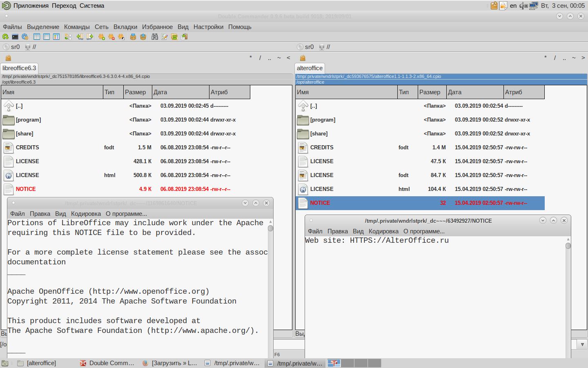Click scrollbar thumb in right NOTICE viewer
This screenshot has height=368, width=588.
coord(568,246)
